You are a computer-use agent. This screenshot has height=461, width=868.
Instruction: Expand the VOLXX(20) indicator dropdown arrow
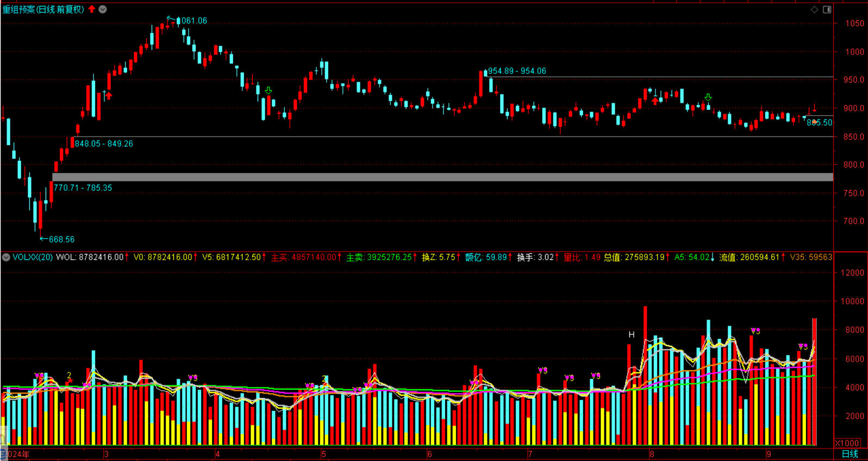point(6,257)
